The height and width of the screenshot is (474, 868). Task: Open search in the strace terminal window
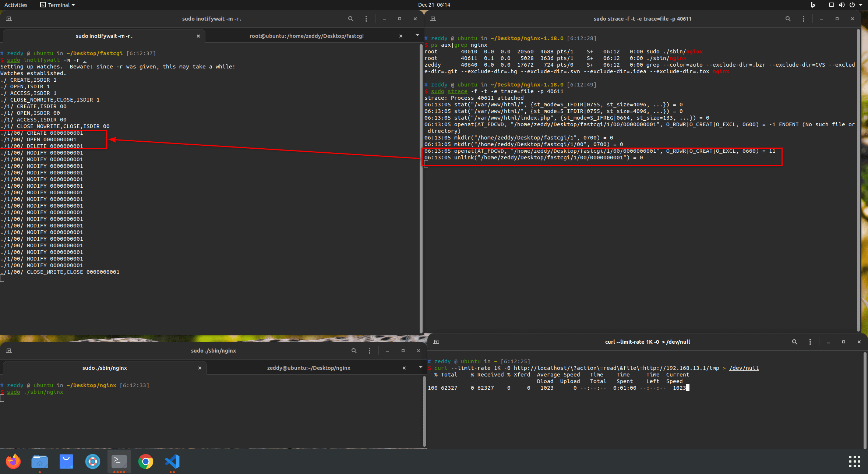click(x=788, y=19)
